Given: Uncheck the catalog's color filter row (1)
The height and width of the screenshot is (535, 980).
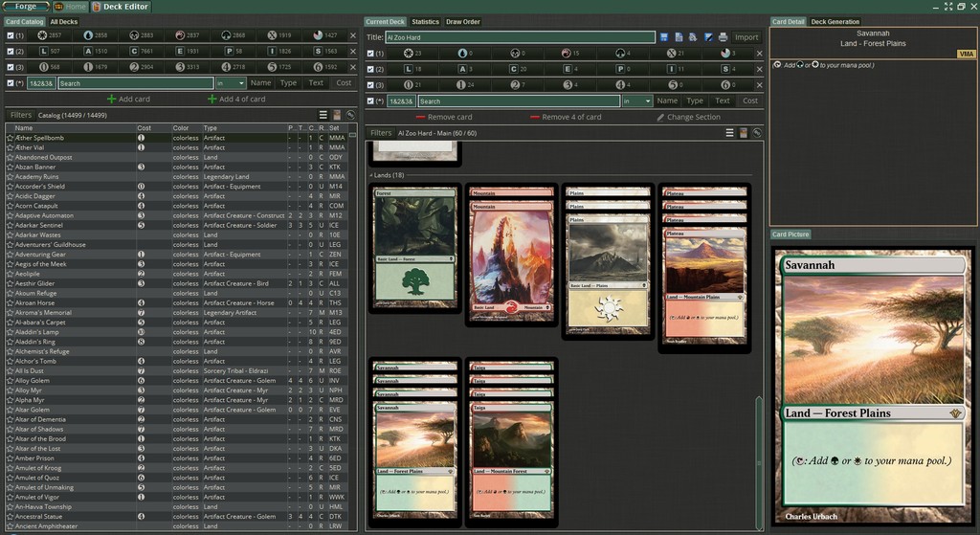Looking at the screenshot, I should tap(11, 35).
